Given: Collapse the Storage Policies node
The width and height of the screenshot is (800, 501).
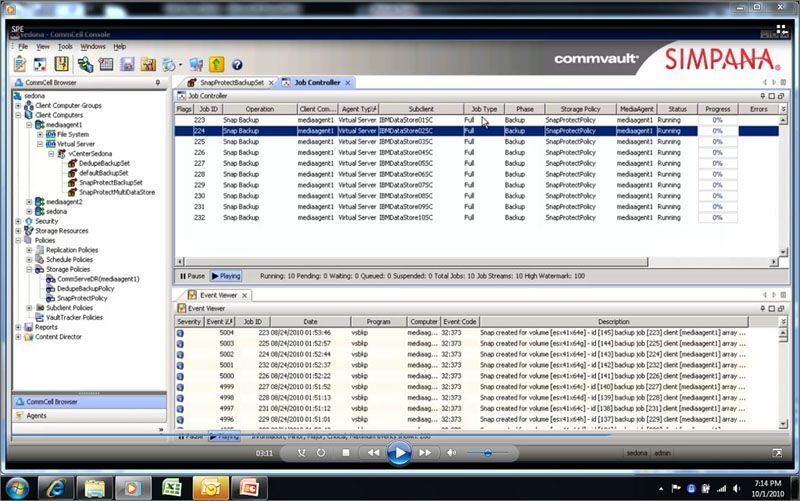Looking at the screenshot, I should [29, 269].
